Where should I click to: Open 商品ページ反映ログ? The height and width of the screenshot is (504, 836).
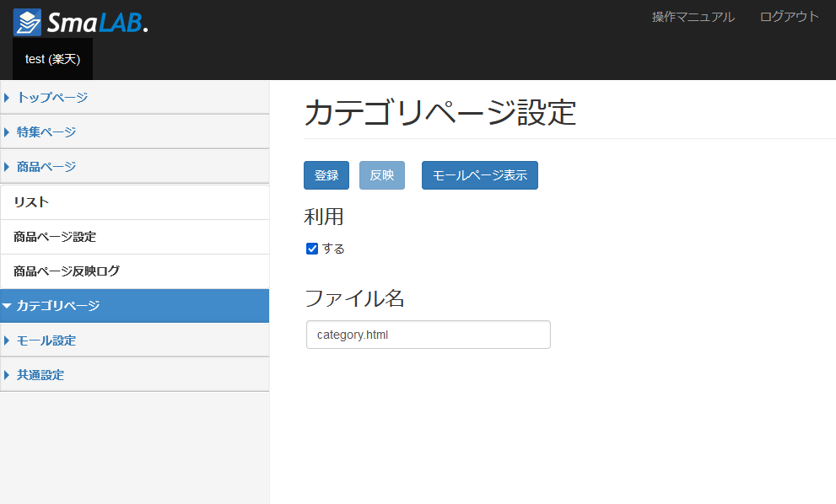coord(135,271)
